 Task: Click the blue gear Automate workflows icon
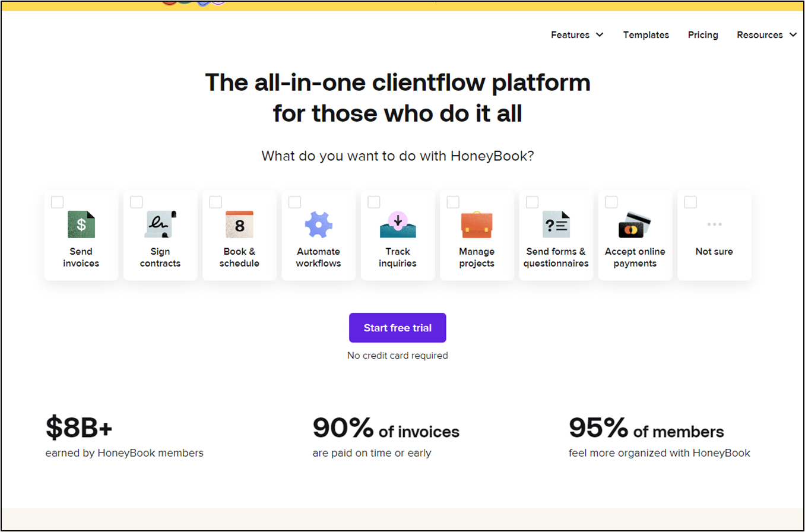point(319,224)
